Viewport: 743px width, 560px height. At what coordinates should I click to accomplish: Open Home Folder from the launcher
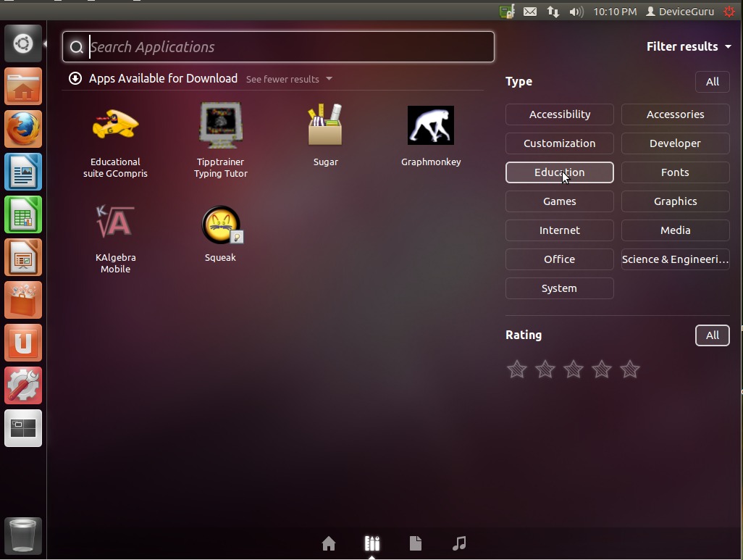pos(22,86)
